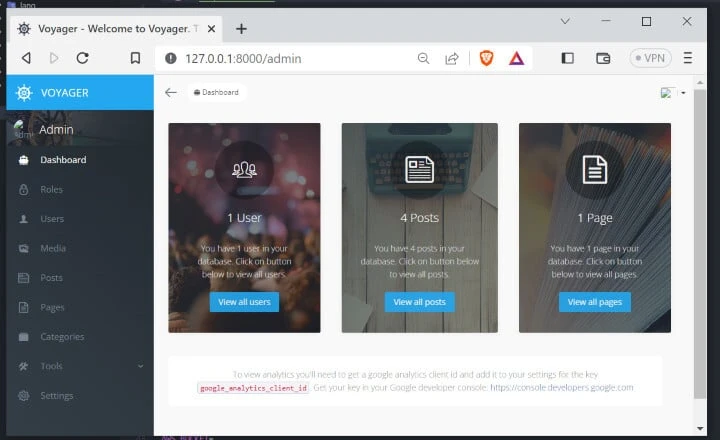Select Dashboard in the sidebar menu

tap(62, 160)
